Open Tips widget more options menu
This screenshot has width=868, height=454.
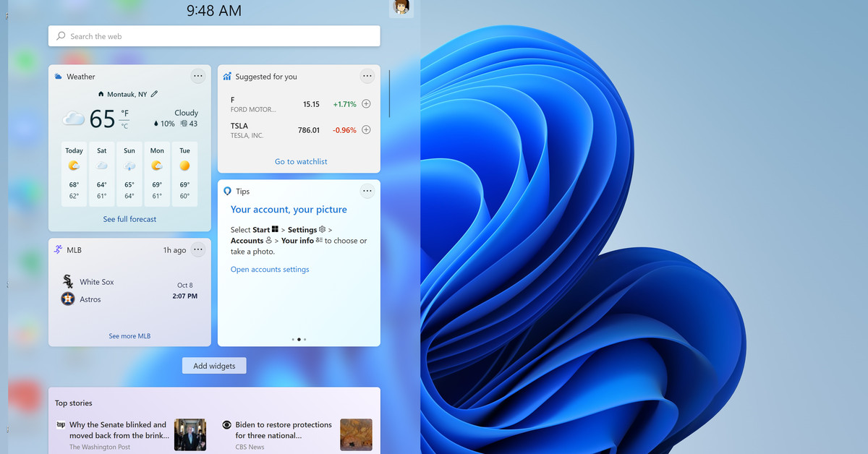tap(367, 191)
